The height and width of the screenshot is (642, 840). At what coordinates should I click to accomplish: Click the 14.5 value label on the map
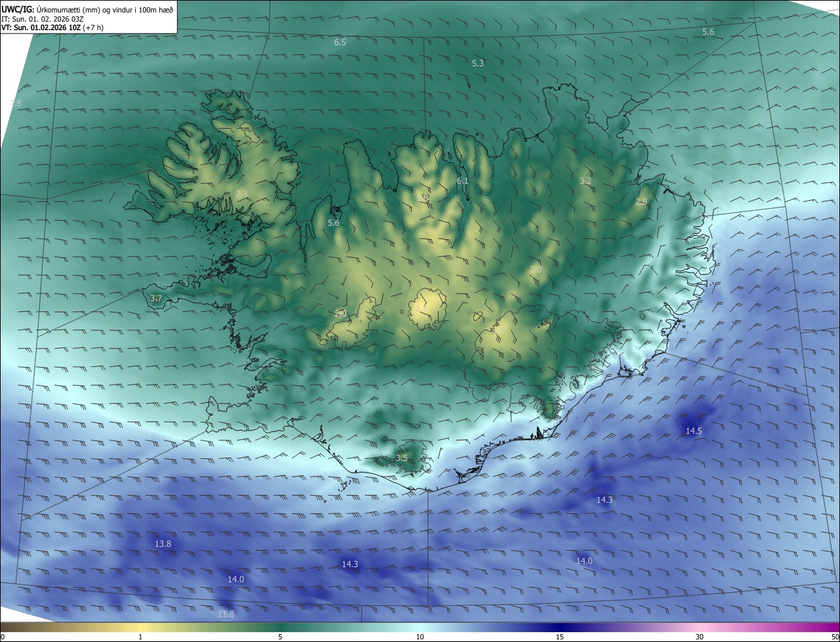(x=694, y=431)
